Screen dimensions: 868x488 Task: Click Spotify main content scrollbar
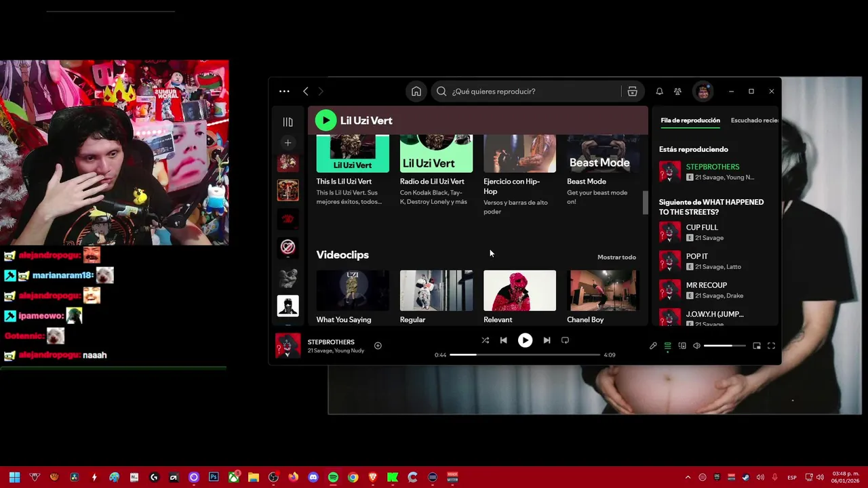click(x=646, y=203)
